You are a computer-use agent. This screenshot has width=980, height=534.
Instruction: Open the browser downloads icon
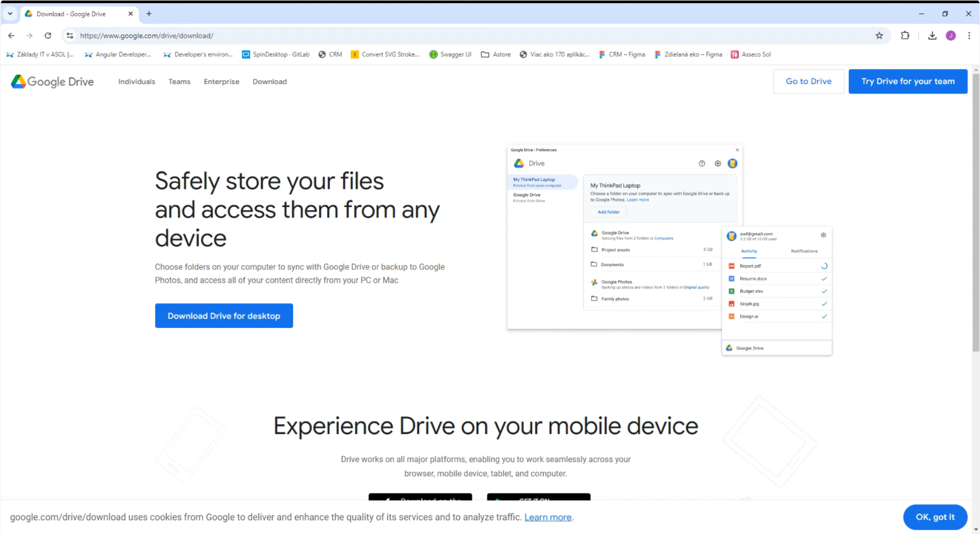point(932,36)
